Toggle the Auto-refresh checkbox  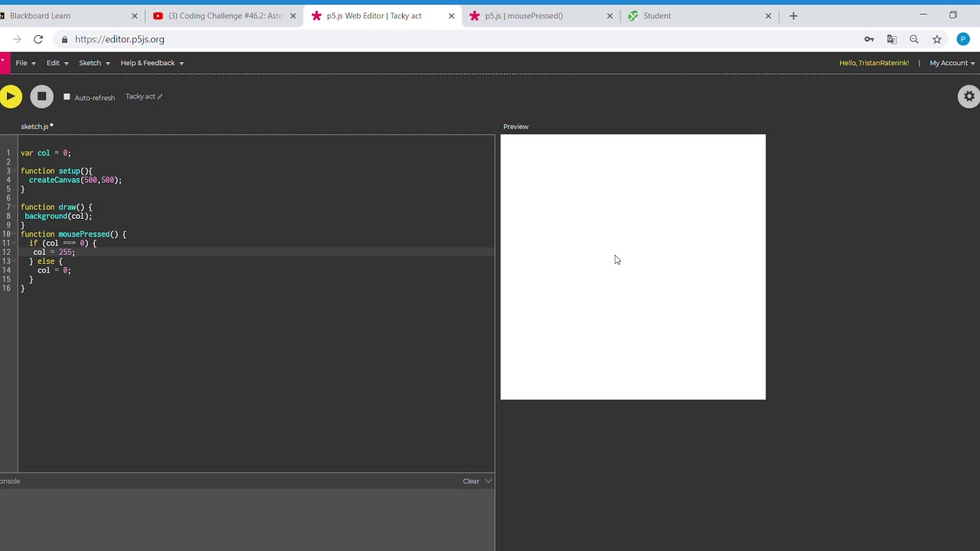[x=67, y=97]
